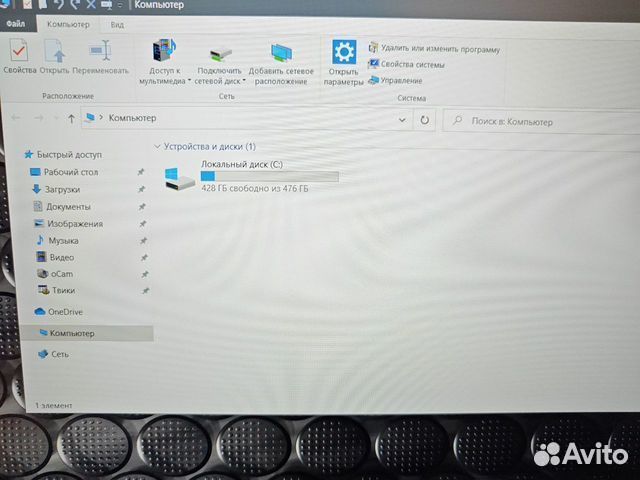This screenshot has height=480, width=640.
Task: Click pin icon next to Музыка
Action: click(144, 240)
